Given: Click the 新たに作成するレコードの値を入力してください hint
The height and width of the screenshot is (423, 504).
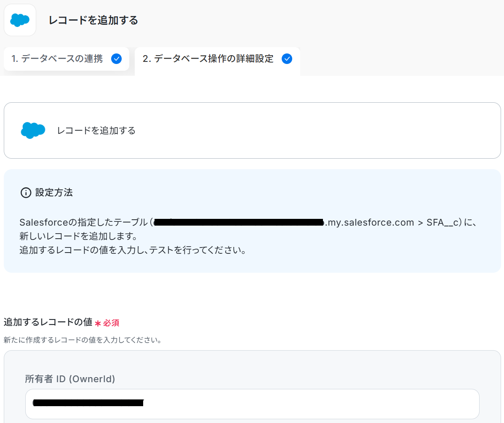Looking at the screenshot, I should click(83, 340).
